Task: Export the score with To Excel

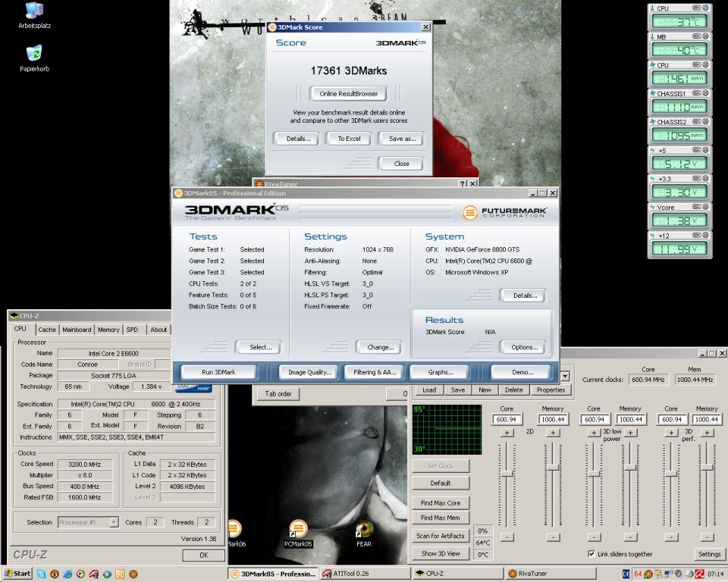Action: (x=349, y=139)
